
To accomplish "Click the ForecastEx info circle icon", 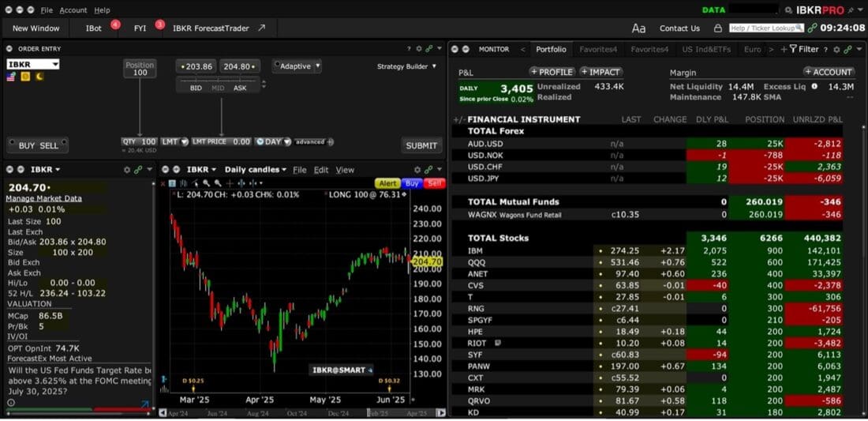I will (11, 403).
